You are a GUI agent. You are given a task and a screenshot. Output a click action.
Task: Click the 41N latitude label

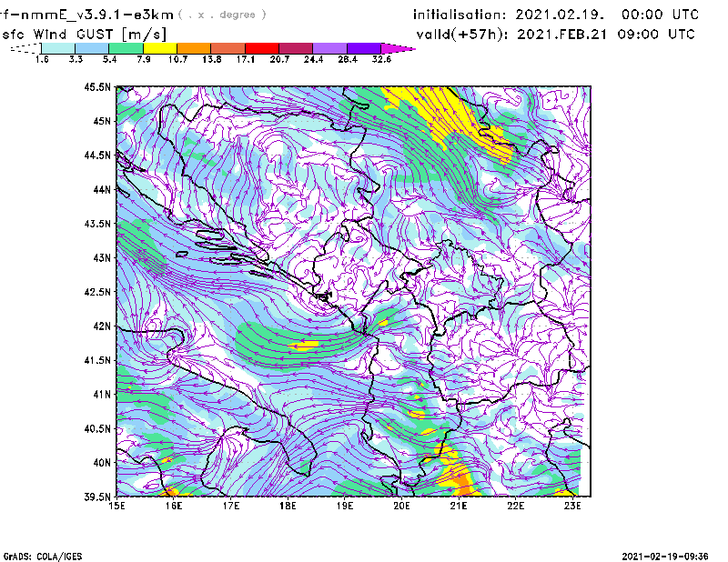(102, 395)
